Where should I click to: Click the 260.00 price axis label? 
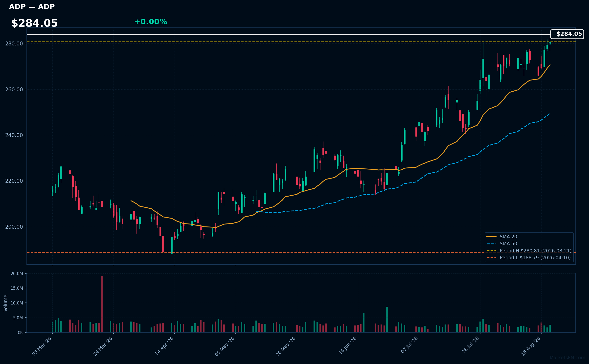[14, 89]
